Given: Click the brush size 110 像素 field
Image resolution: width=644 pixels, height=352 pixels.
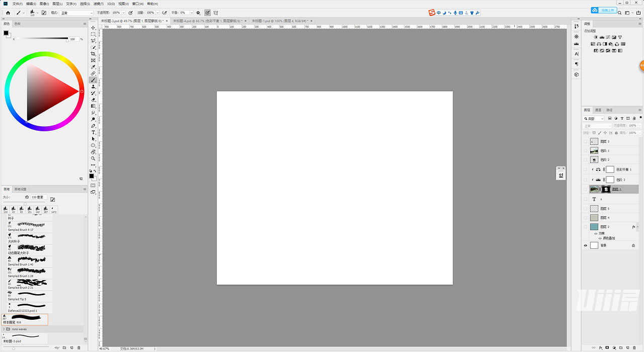Looking at the screenshot, I should (39, 197).
